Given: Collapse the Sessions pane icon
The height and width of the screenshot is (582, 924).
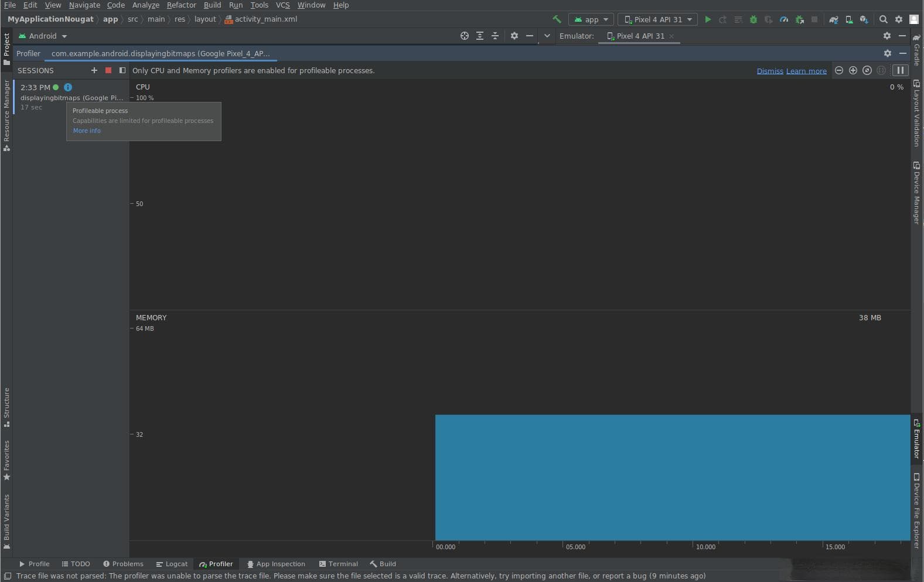Looking at the screenshot, I should [x=122, y=70].
